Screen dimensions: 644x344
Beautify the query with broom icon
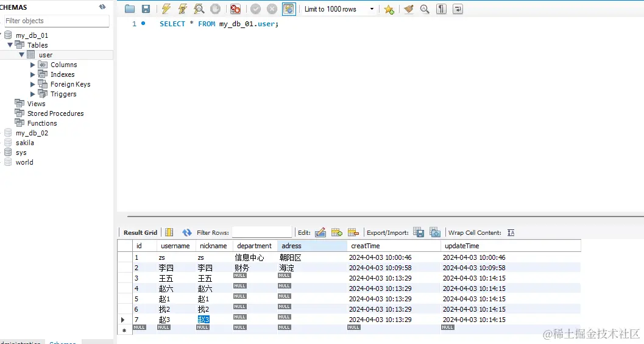tap(409, 9)
